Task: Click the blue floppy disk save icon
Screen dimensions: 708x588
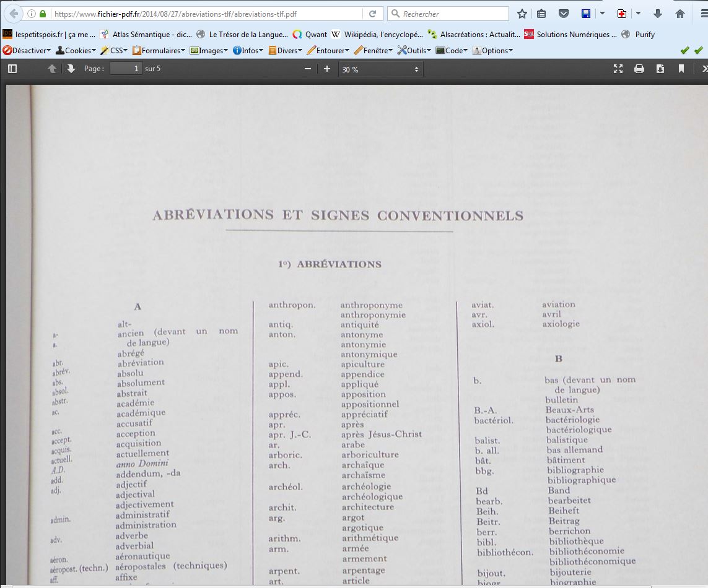Action: click(x=585, y=14)
